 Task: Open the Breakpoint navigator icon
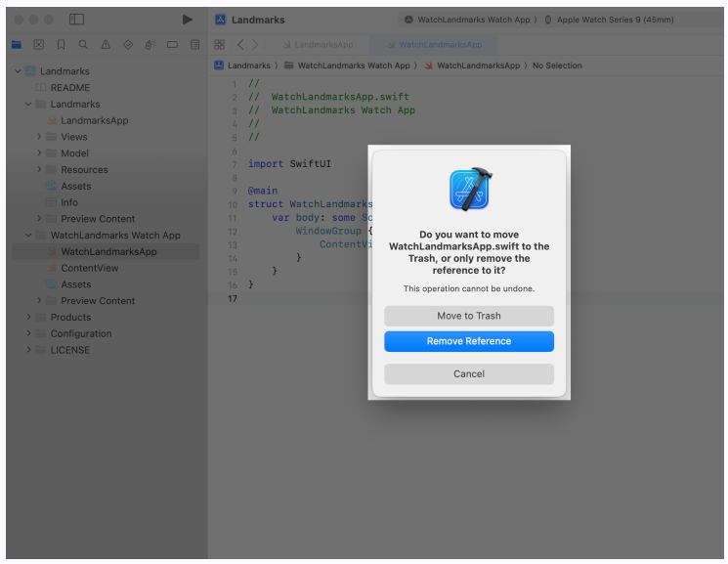coord(172,45)
